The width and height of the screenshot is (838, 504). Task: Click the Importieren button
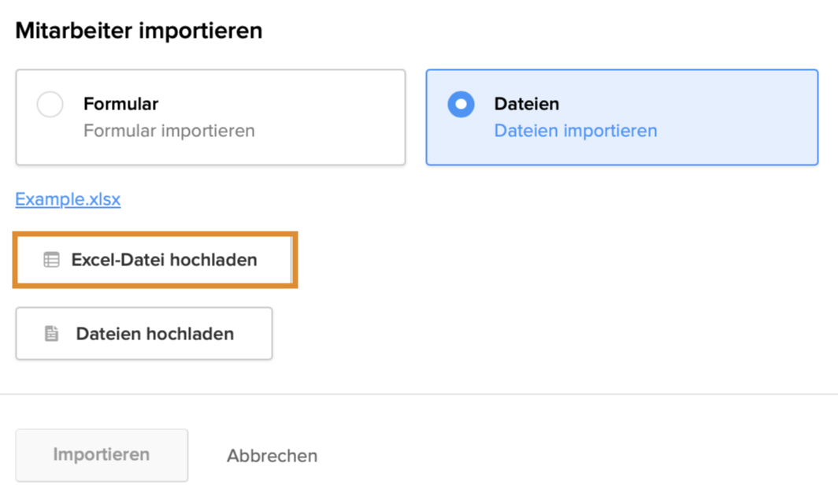[102, 454]
